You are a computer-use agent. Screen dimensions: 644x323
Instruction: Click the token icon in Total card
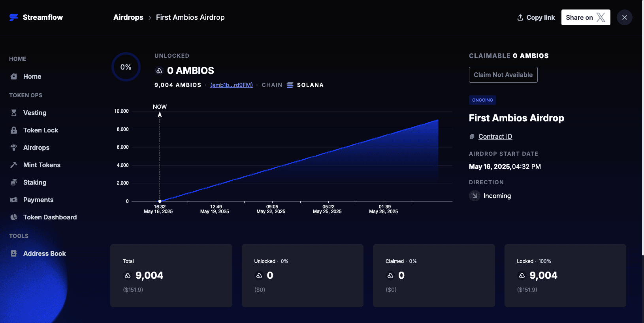(x=128, y=276)
